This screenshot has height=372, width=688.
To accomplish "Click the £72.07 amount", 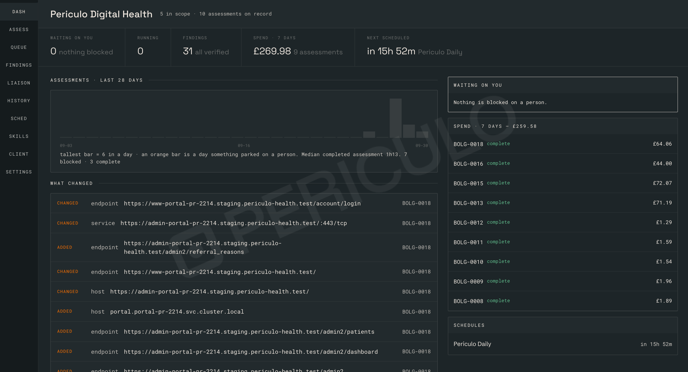I will tap(662, 183).
